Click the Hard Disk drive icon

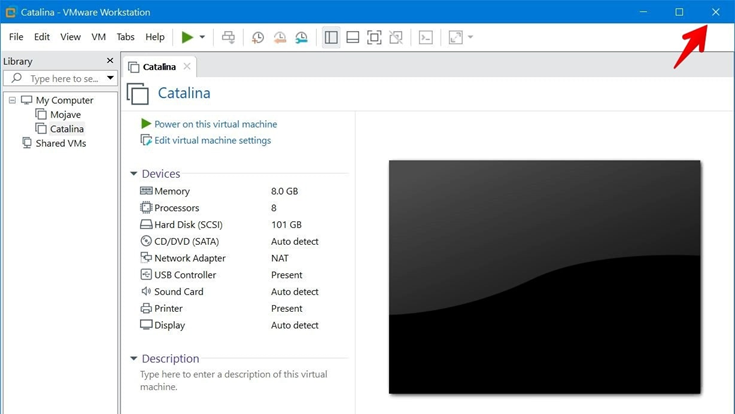[x=146, y=224]
